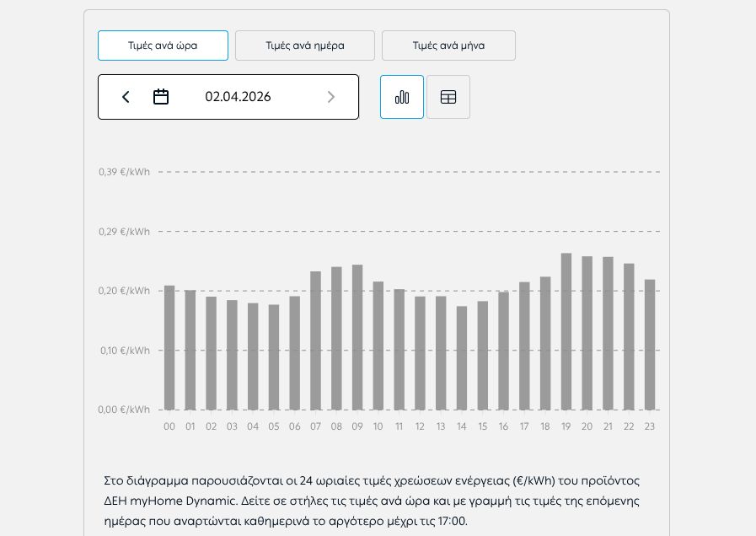This screenshot has height=536, width=756.
Task: Select the Τιμές ανά ώρα tab
Action: [x=163, y=46]
